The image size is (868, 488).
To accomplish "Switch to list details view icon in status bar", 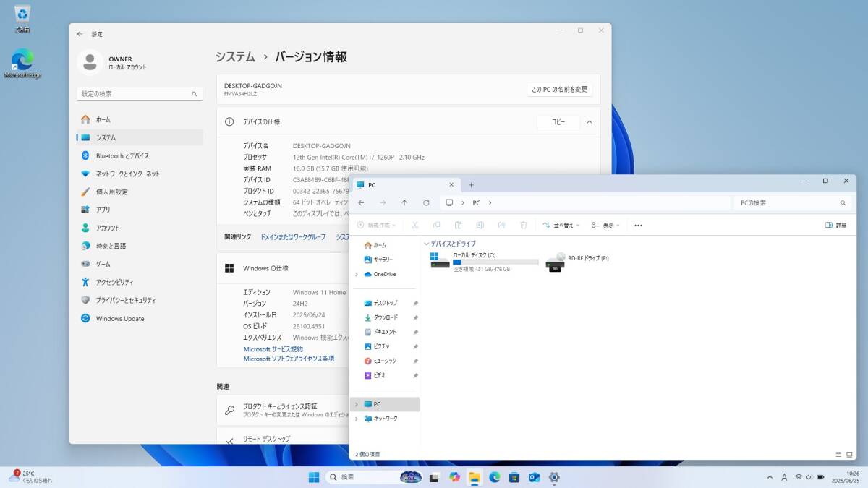I will [x=838, y=455].
